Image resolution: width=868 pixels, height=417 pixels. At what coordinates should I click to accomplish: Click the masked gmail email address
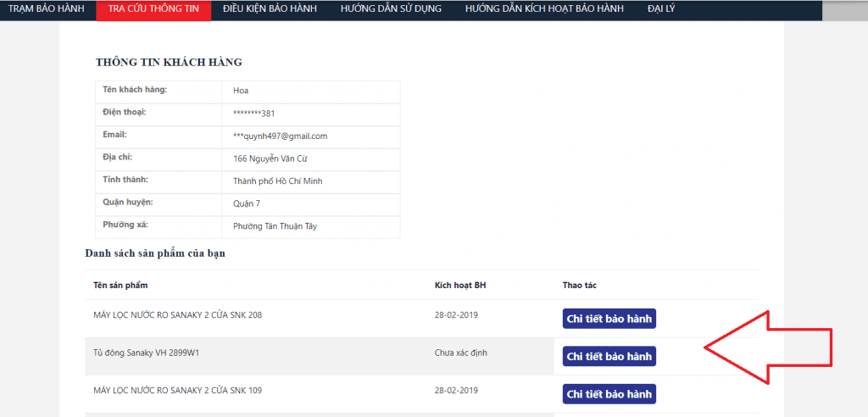point(280,136)
